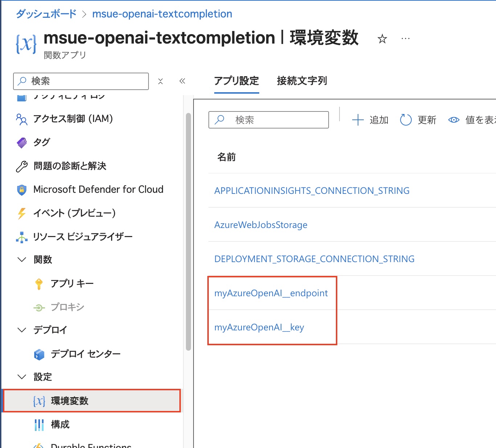
Task: Switch to the 接続文字列 tab
Action: click(x=301, y=81)
